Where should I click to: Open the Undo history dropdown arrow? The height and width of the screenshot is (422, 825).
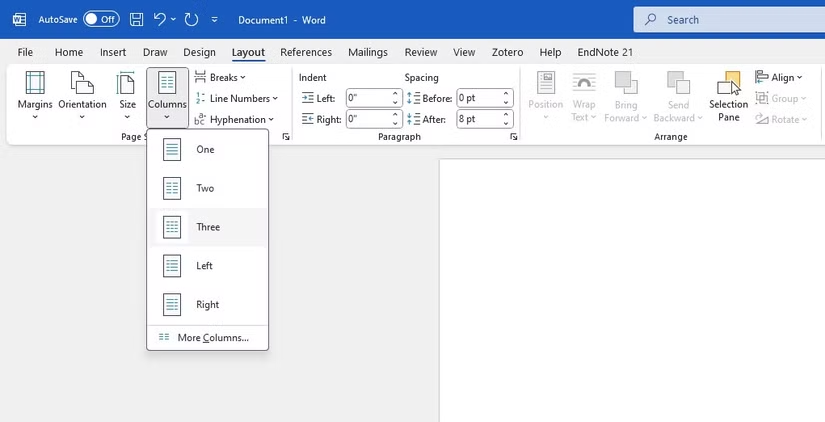click(x=174, y=20)
